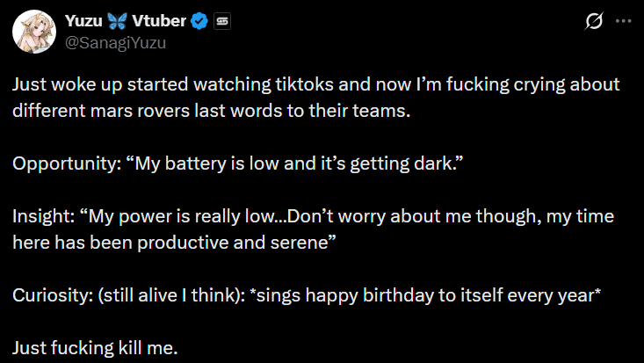Click the parenthetical still alive I think

171,295
